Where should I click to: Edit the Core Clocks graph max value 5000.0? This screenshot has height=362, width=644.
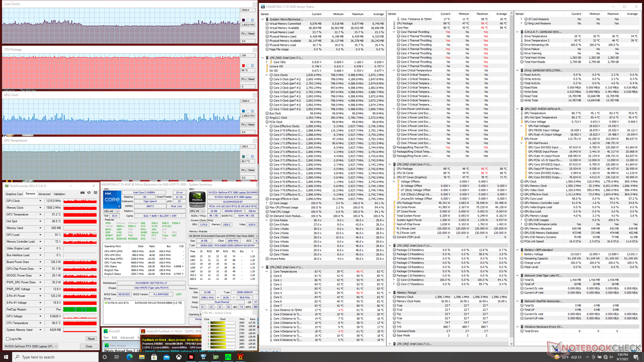tap(248, 10)
